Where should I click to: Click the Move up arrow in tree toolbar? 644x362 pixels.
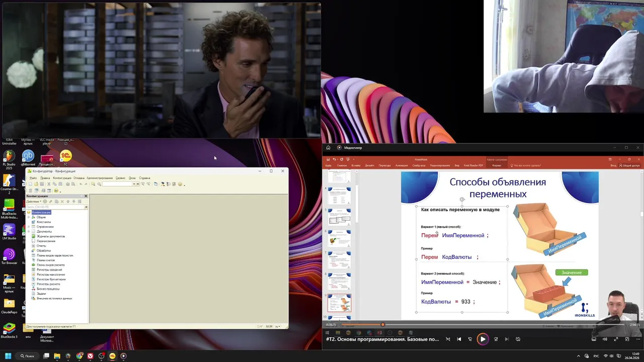click(68, 201)
